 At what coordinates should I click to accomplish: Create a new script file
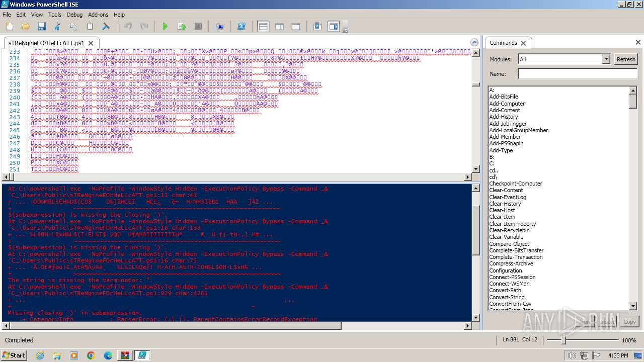9,26
